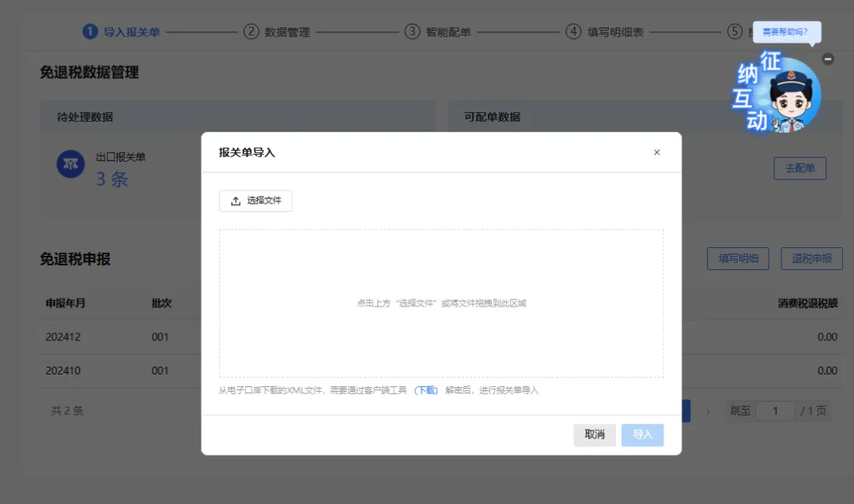
Task: Go to step 4 填写明细表
Action: click(605, 32)
